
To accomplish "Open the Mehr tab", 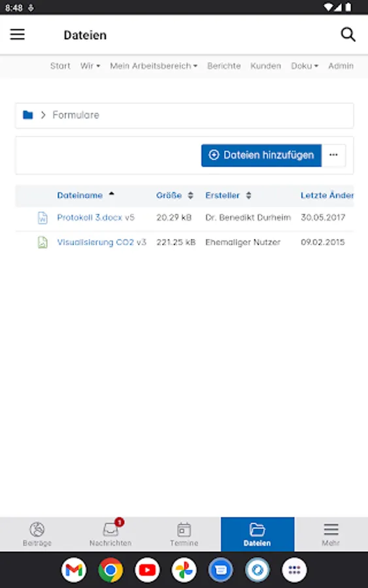I will (x=331, y=534).
